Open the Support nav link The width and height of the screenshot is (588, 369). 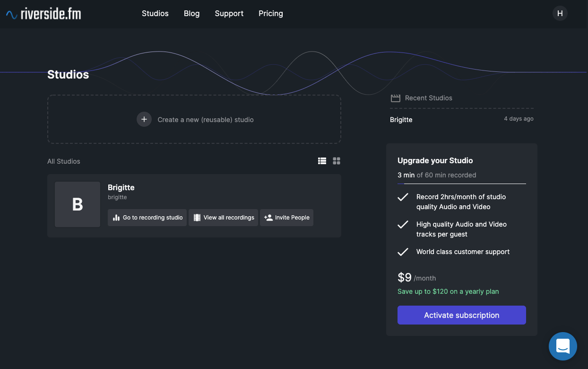[229, 13]
